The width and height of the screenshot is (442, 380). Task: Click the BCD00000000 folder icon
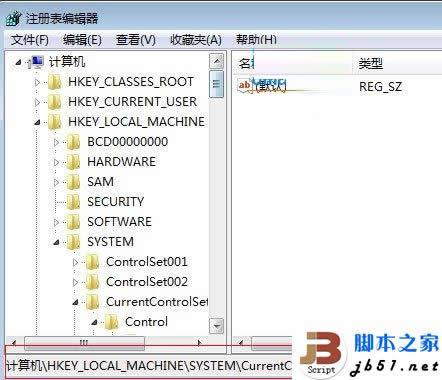pos(73,142)
